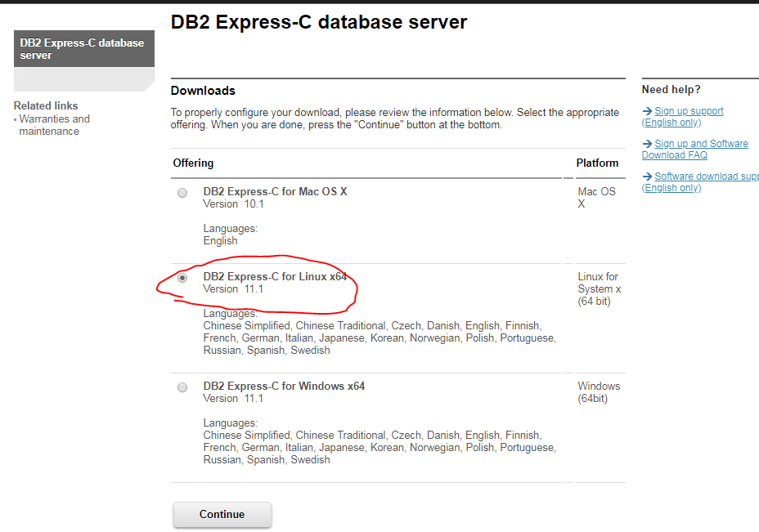The image size is (759, 532).
Task: Click the Platform column header
Action: [597, 163]
